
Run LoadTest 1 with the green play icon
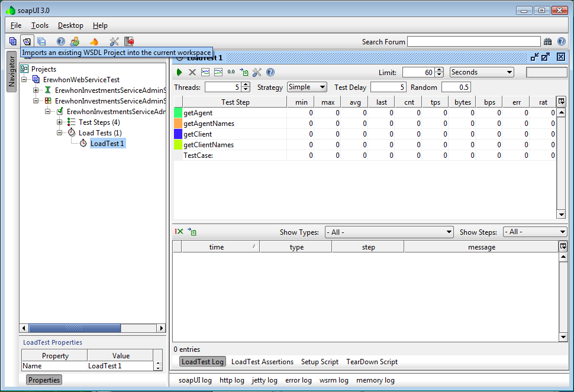click(179, 72)
